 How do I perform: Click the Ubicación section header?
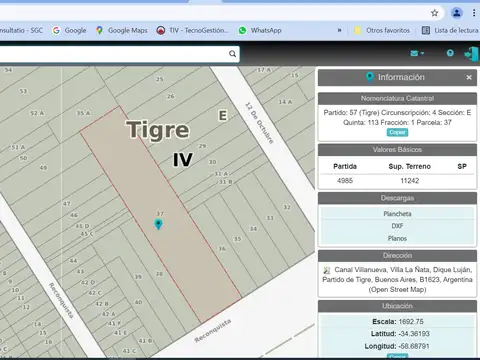[397, 306]
